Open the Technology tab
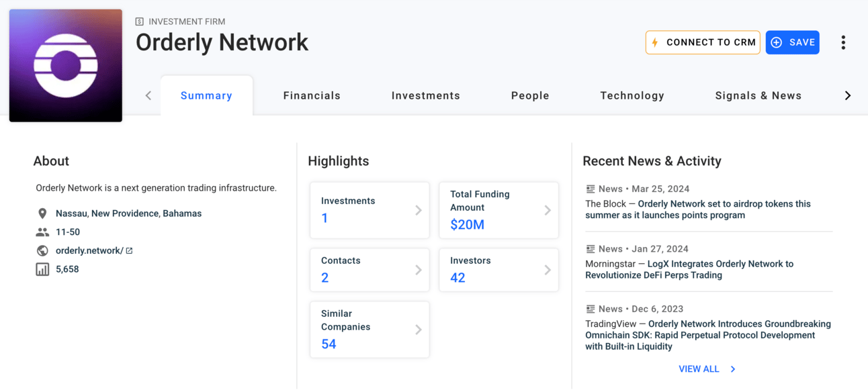This screenshot has height=390, width=868. (x=632, y=95)
